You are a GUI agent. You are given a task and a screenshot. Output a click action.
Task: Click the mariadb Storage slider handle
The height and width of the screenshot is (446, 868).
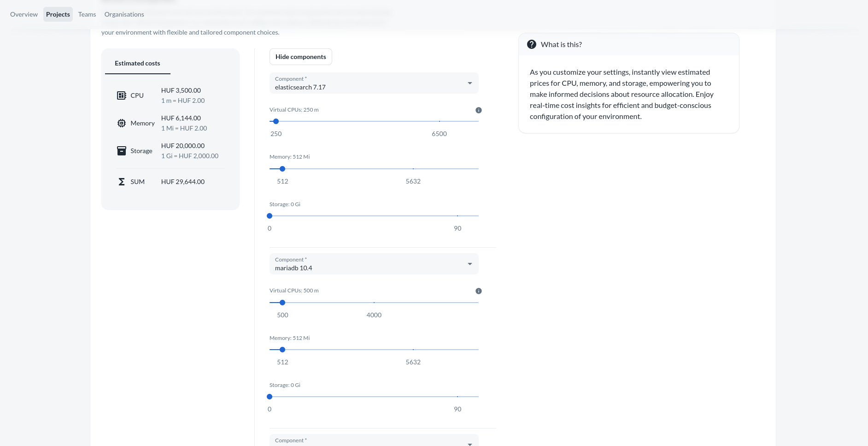tap(270, 397)
